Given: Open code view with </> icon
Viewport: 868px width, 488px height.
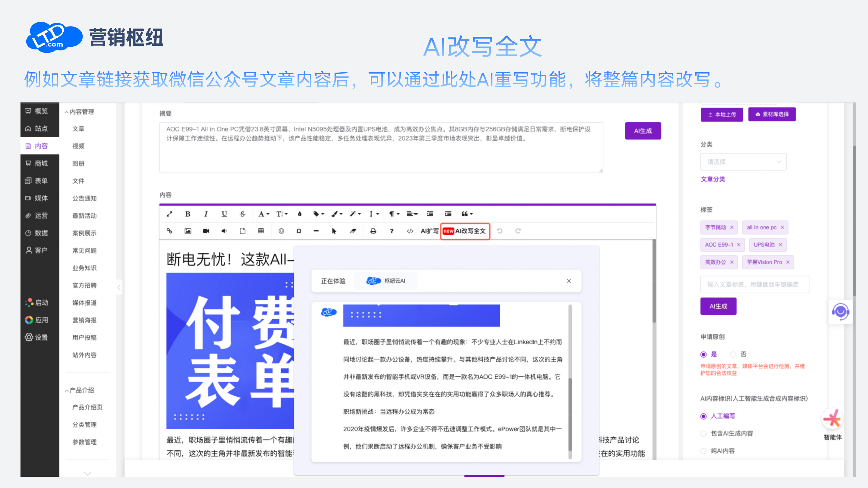Looking at the screenshot, I should (x=410, y=231).
